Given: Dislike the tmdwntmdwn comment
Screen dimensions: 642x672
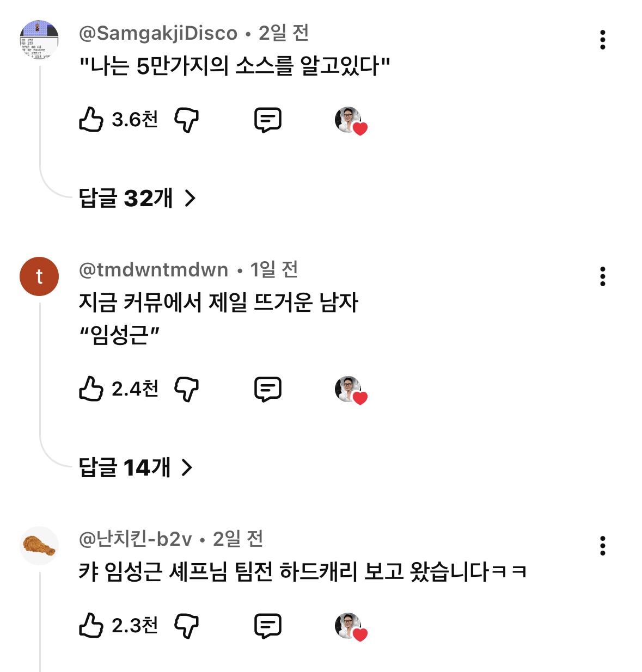Looking at the screenshot, I should click(x=186, y=389).
